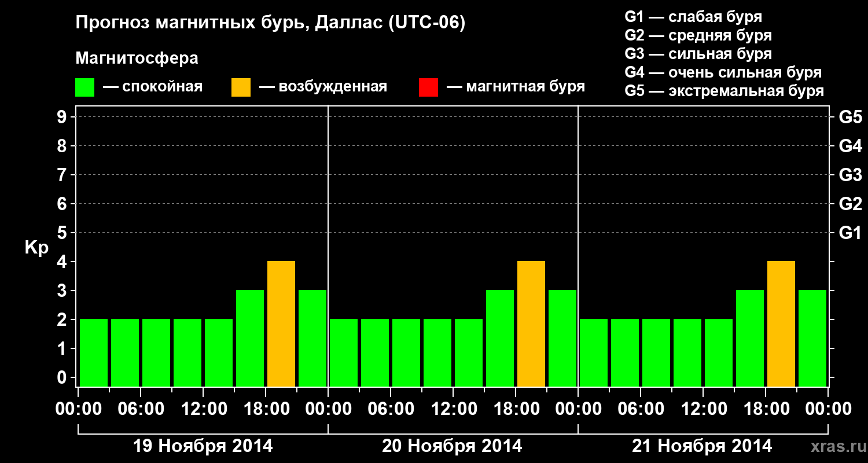
Task: Click the first green bar at 00:00 on 19 Ноября
Action: [x=94, y=352]
